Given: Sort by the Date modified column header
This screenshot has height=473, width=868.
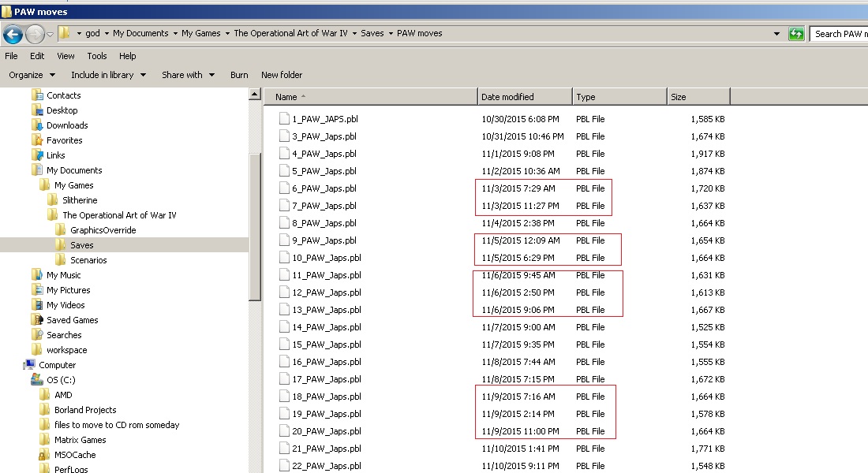Looking at the screenshot, I should click(525, 97).
